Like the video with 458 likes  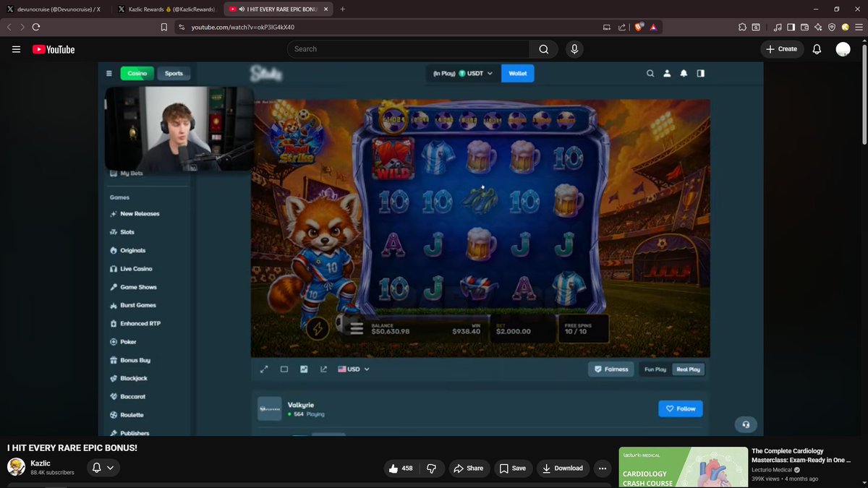[400, 468]
